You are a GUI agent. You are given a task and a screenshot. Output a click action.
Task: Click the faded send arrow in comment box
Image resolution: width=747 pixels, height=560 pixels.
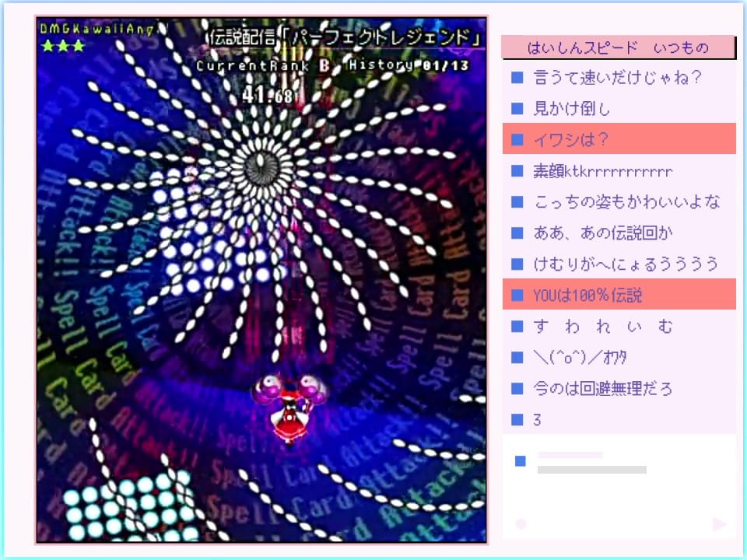click(719, 524)
